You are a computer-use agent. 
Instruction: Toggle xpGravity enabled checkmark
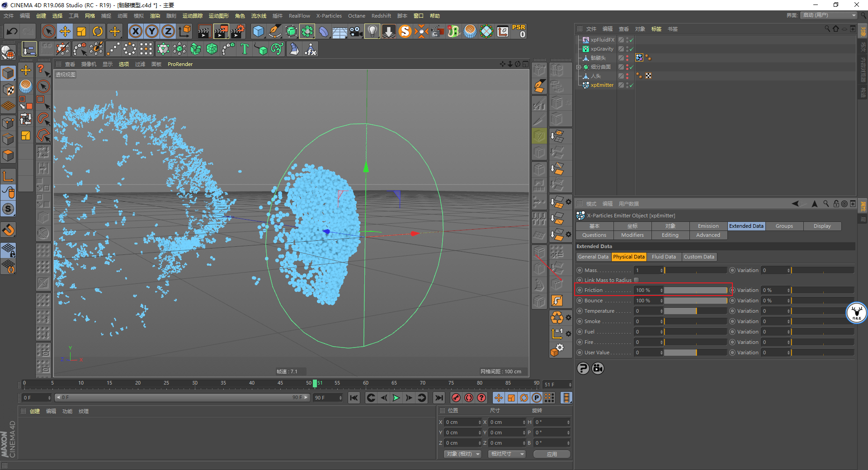tap(632, 49)
